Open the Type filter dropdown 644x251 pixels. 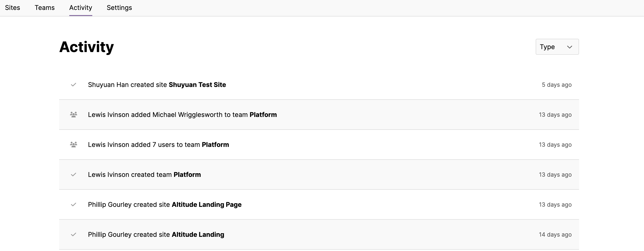(x=557, y=47)
